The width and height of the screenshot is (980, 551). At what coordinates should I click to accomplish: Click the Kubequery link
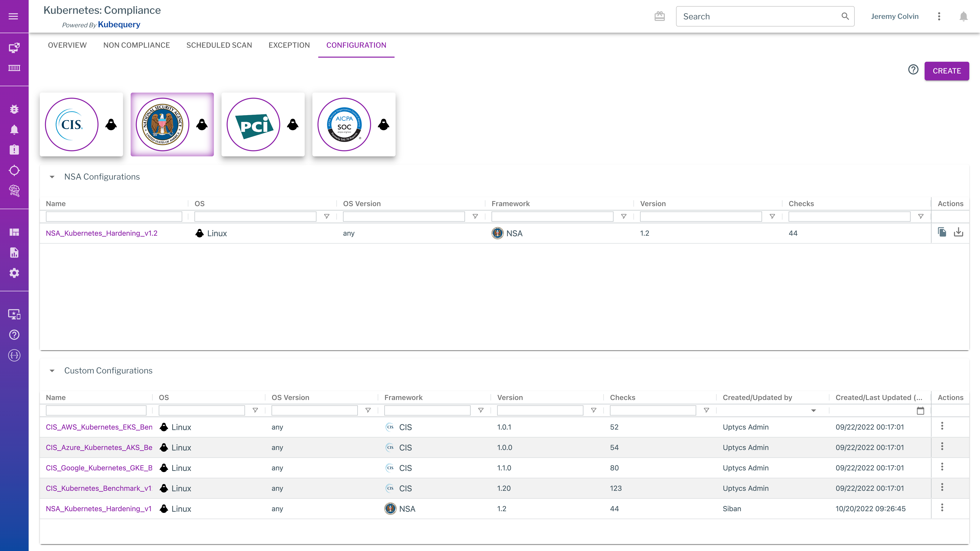click(x=119, y=25)
